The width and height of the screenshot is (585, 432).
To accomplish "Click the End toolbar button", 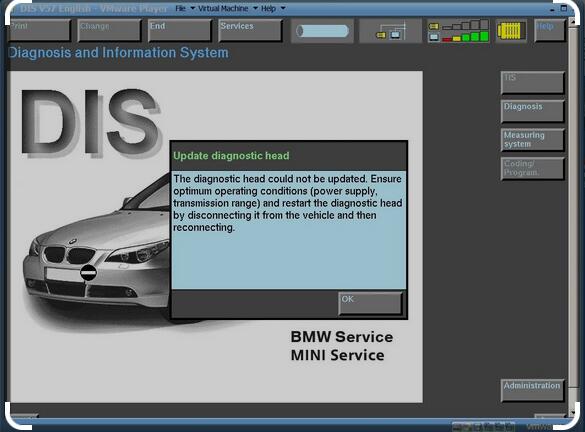I will click(x=180, y=30).
